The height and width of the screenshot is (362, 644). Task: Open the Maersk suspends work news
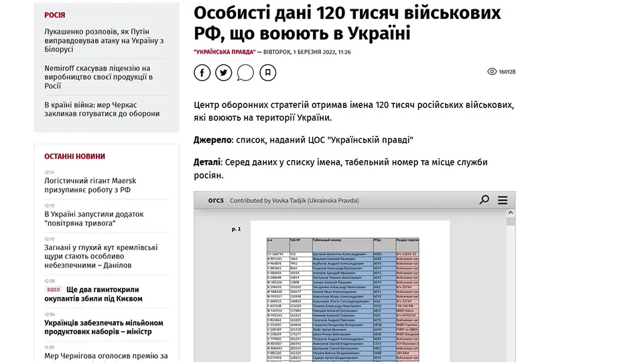tap(90, 185)
